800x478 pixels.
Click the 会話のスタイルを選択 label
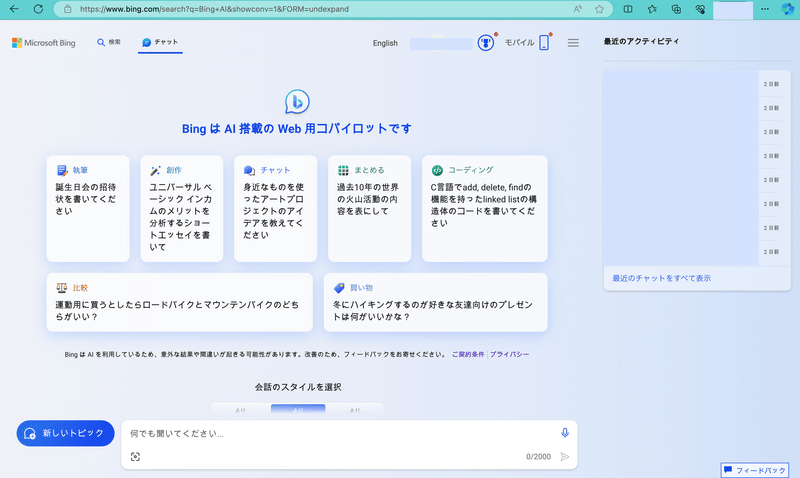[x=298, y=387]
